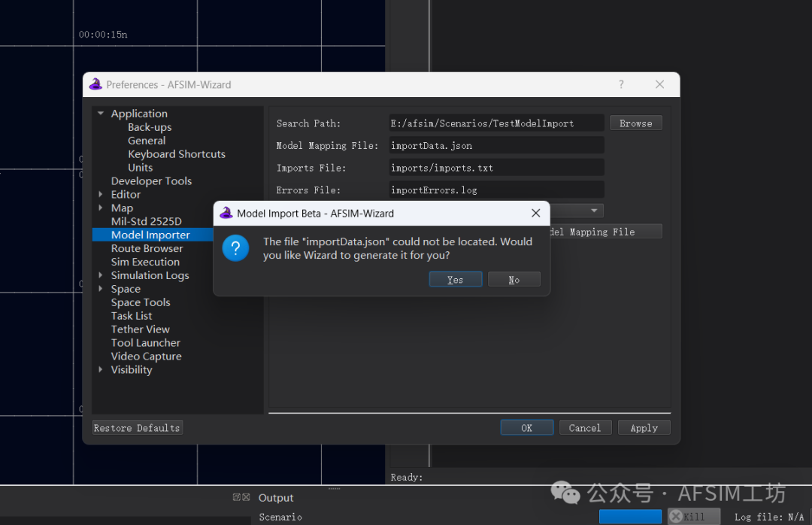Viewport: 812px width, 525px height.
Task: Click the wizard hat icon in Model Import title
Action: 226,213
